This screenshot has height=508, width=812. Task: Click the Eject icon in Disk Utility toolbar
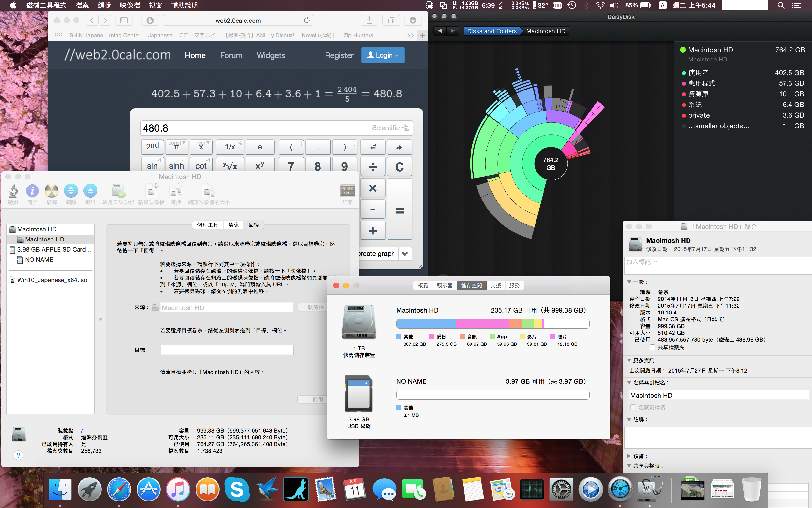(90, 191)
